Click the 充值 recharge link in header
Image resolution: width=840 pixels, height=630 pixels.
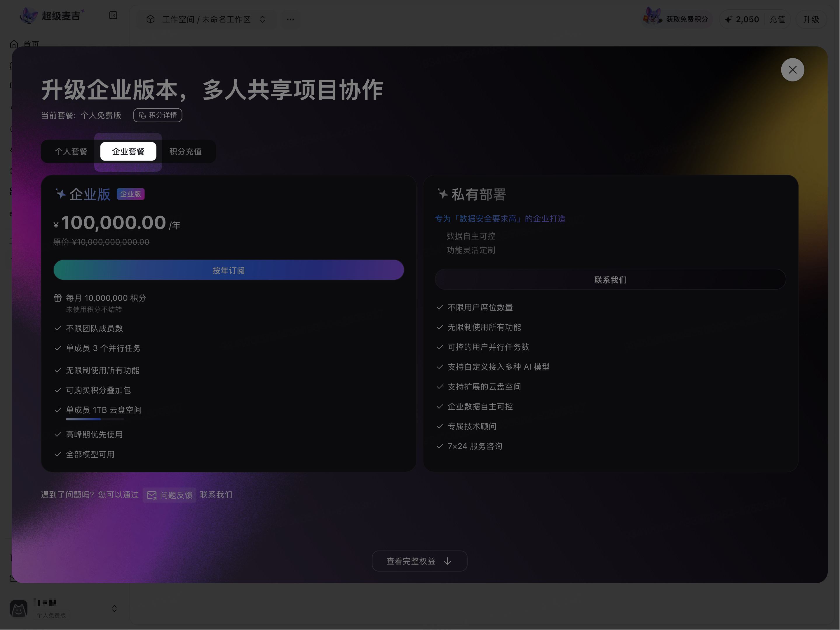click(777, 19)
